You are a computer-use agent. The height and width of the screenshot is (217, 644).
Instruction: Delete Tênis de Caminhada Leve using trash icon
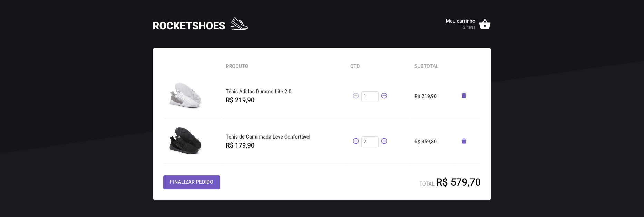coord(464,141)
